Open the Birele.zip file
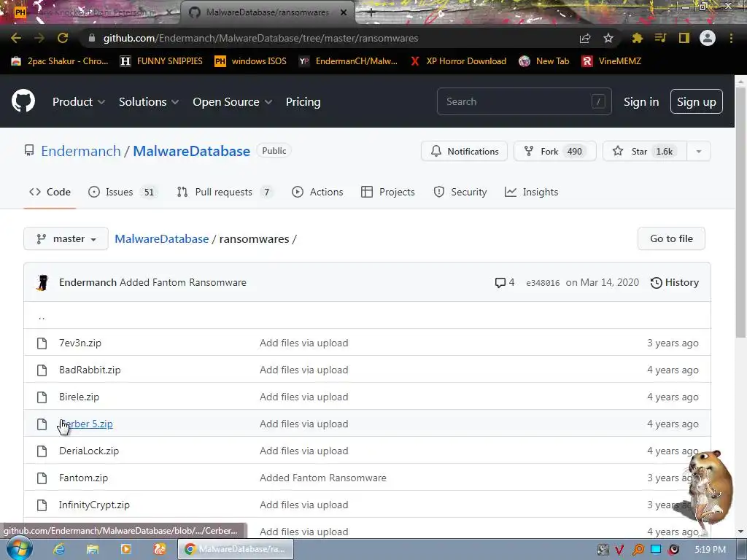 79,397
